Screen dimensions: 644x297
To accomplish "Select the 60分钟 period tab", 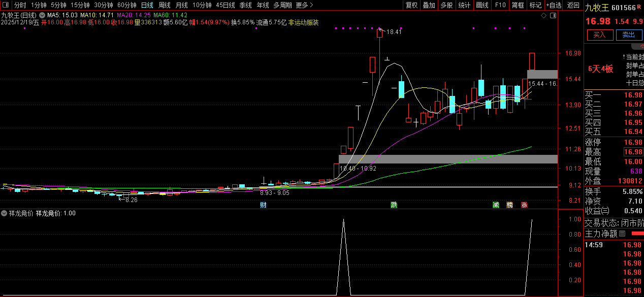I will pos(127,5).
